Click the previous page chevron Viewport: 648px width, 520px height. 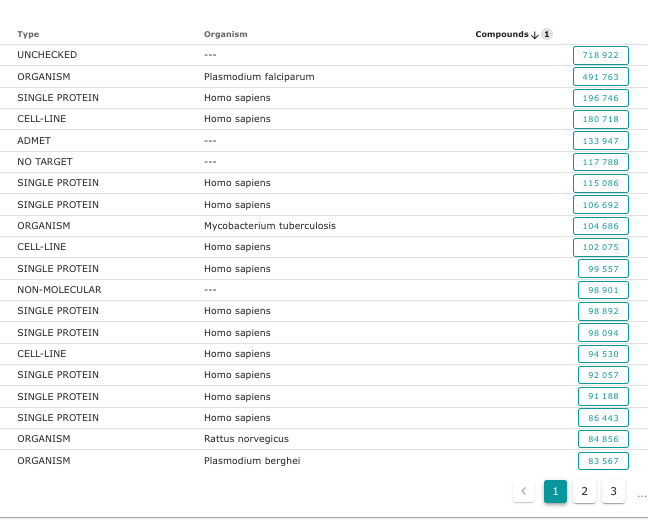(x=524, y=491)
